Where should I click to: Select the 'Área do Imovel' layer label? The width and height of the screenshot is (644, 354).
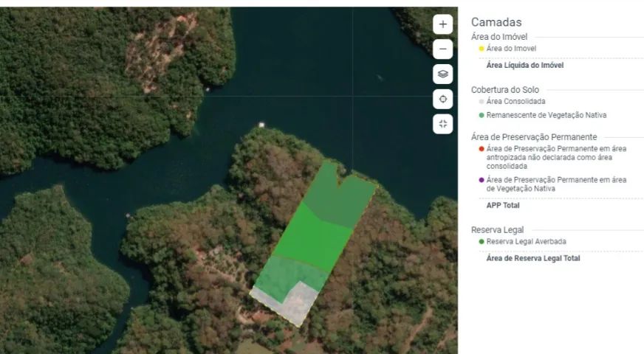point(511,49)
